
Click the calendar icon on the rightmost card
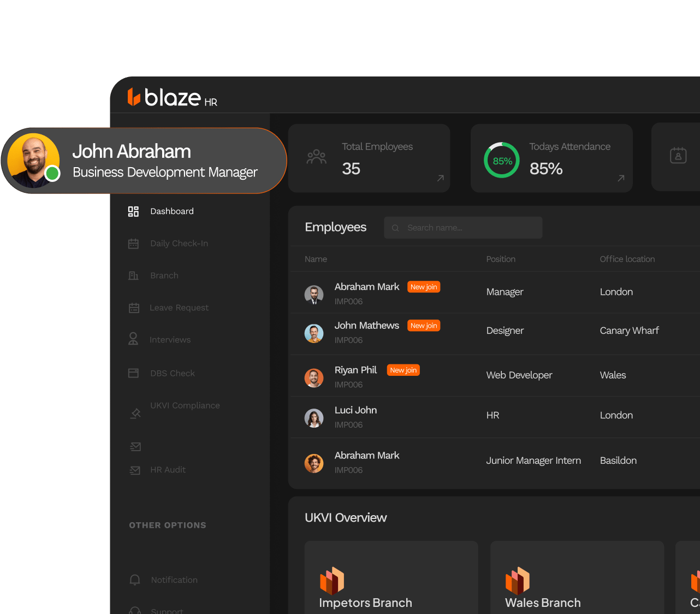[x=678, y=155]
